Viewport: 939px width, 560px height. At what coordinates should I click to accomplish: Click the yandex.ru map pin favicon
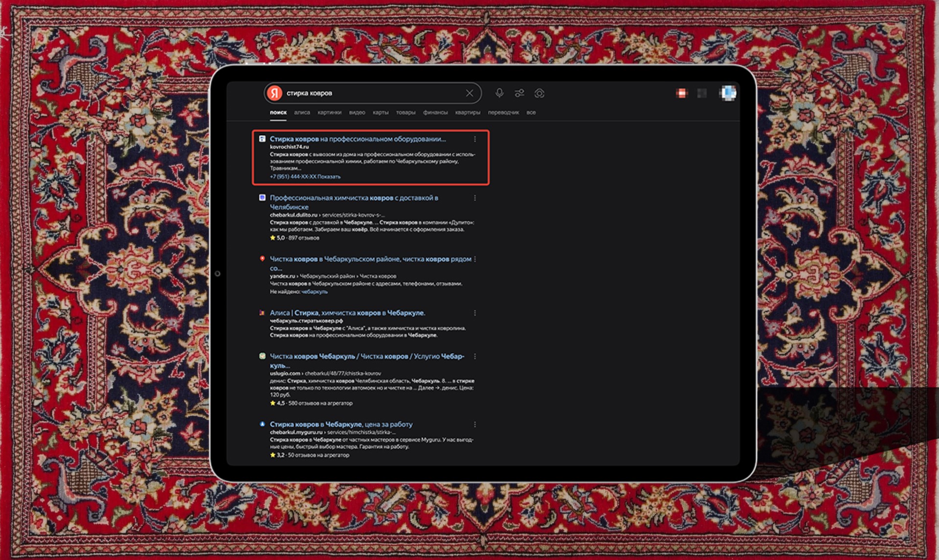coord(262,259)
